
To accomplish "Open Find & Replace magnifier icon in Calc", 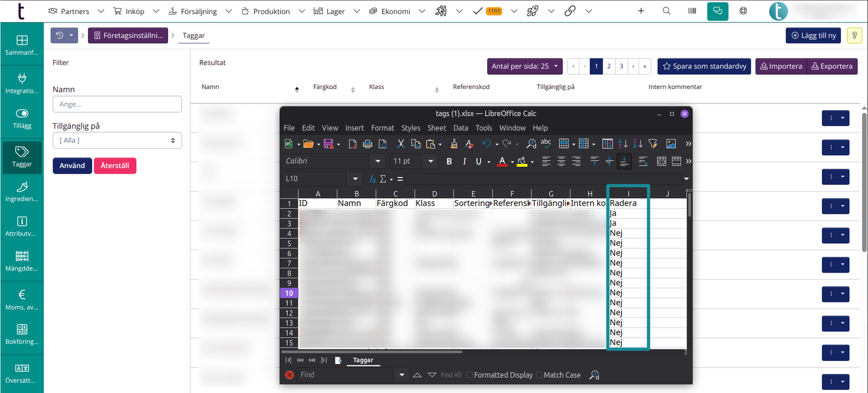I will pos(531,144).
